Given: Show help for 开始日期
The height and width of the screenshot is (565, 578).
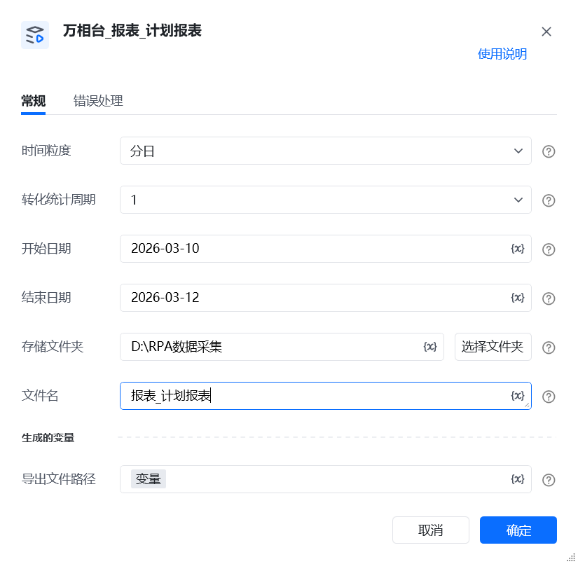Looking at the screenshot, I should click(548, 250).
